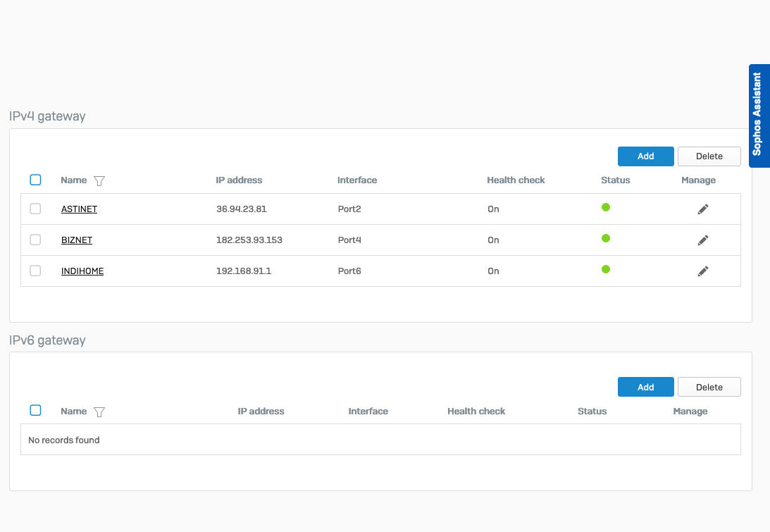Click the IPv6 table Status header
The image size is (770, 532).
[x=592, y=412]
